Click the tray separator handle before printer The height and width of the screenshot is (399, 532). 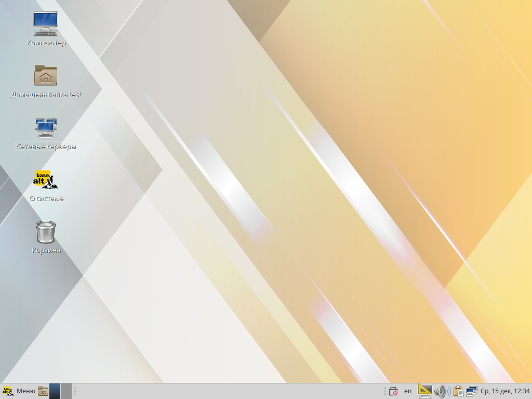(x=385, y=391)
